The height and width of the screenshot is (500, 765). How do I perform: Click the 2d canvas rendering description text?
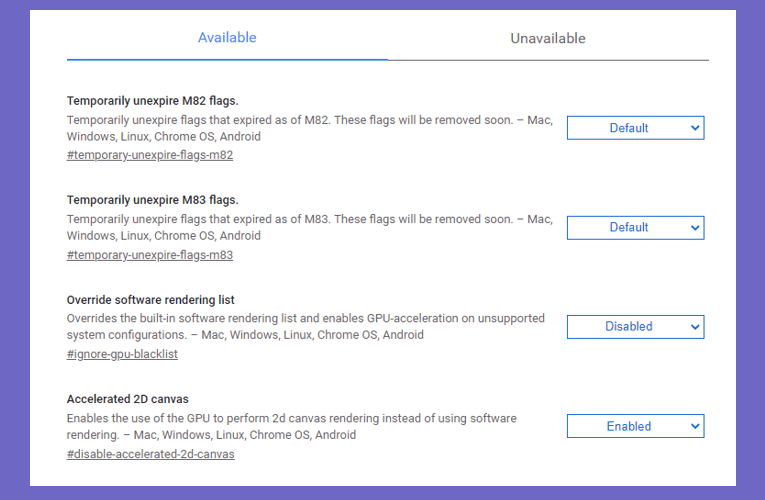point(291,426)
